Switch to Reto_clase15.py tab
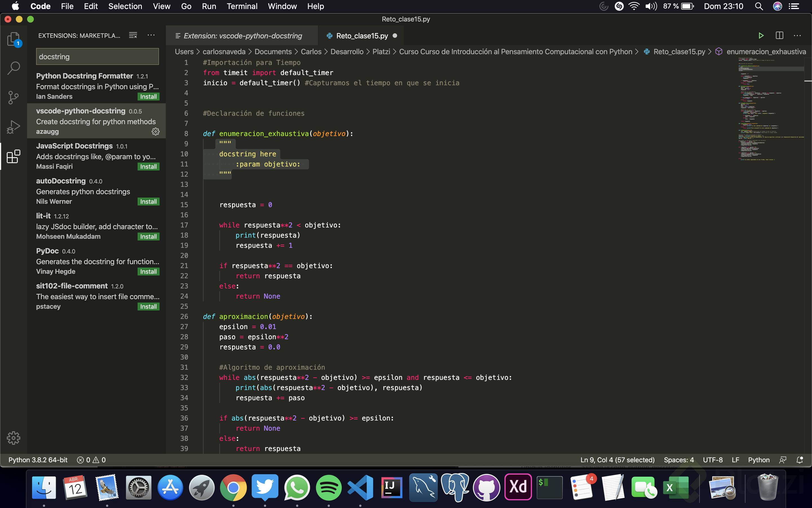This screenshot has width=812, height=508. [x=361, y=36]
